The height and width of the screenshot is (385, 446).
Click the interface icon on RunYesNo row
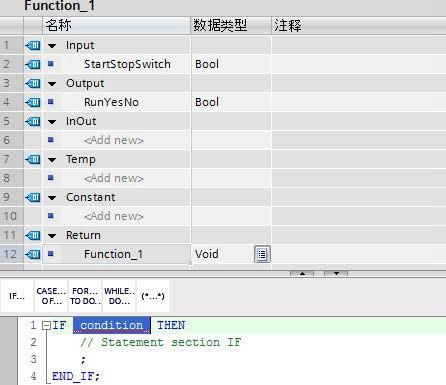33,102
